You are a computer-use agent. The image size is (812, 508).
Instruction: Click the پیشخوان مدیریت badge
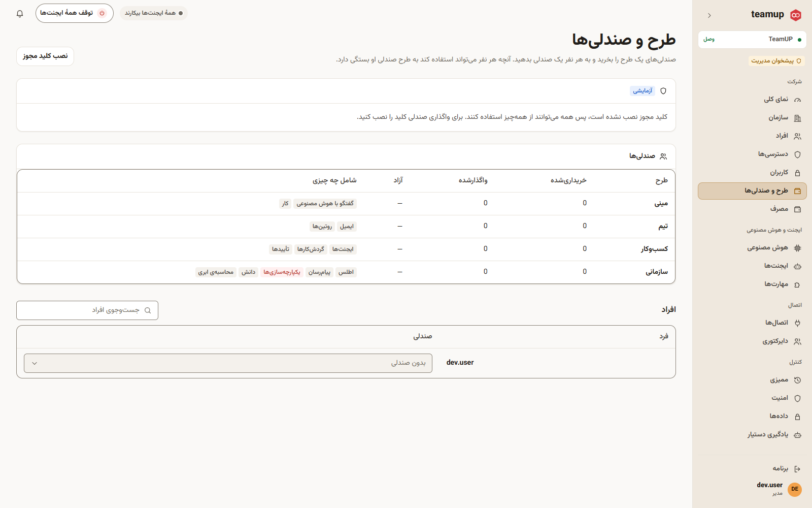776,61
